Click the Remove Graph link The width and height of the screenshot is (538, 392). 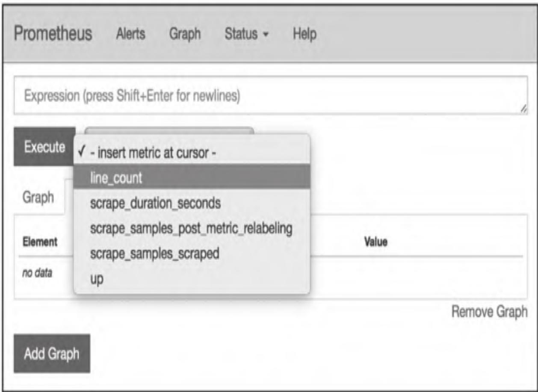tap(489, 312)
